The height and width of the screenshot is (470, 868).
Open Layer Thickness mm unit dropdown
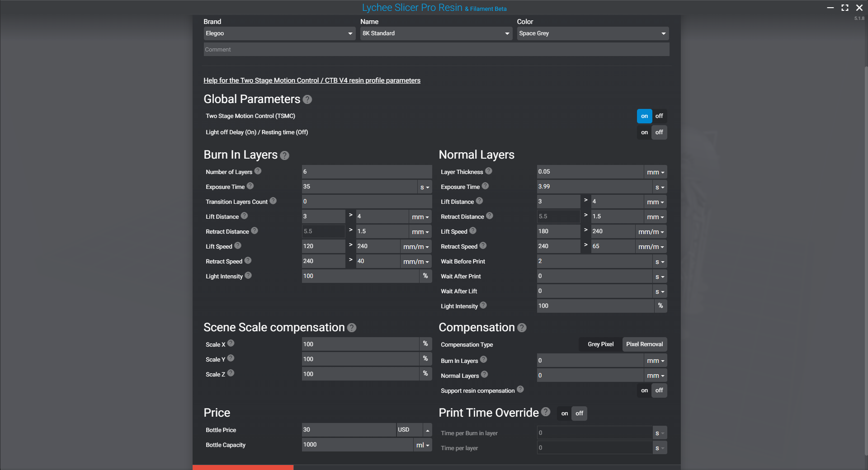(x=655, y=172)
